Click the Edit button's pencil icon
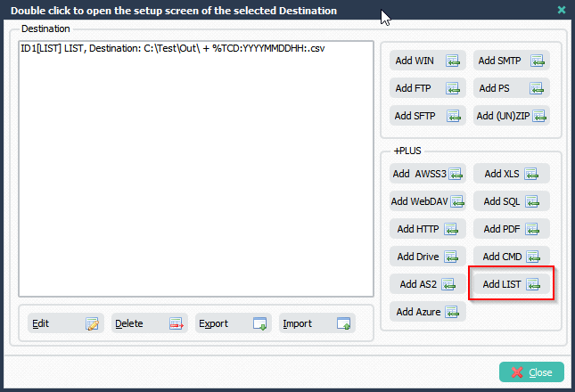575x392 pixels. tap(92, 324)
